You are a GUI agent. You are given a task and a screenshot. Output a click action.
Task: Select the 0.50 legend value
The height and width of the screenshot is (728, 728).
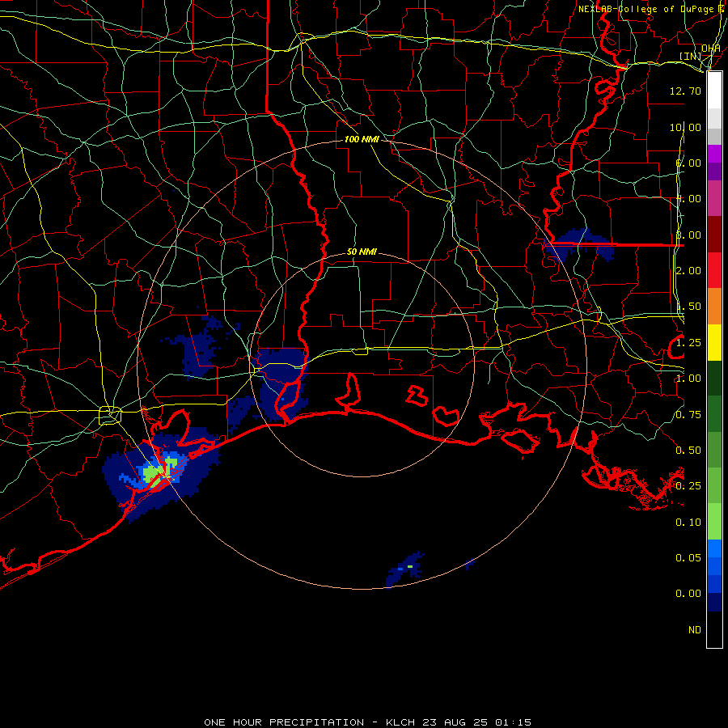click(688, 451)
